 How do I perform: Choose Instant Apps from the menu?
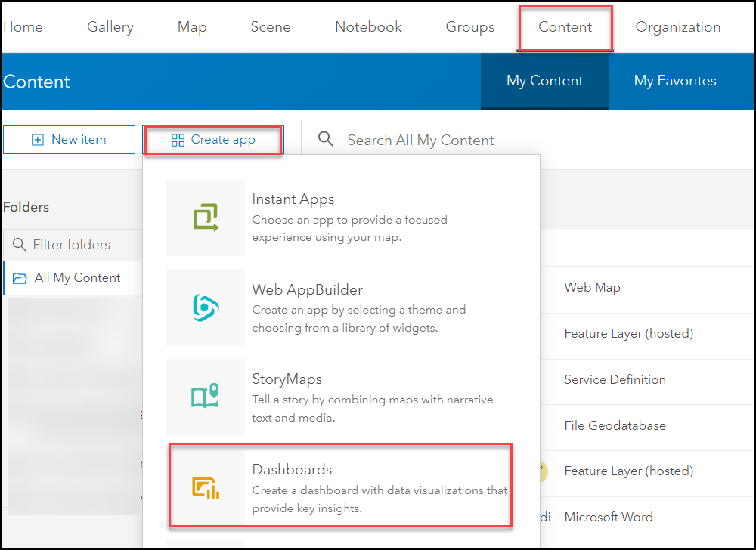tap(341, 218)
